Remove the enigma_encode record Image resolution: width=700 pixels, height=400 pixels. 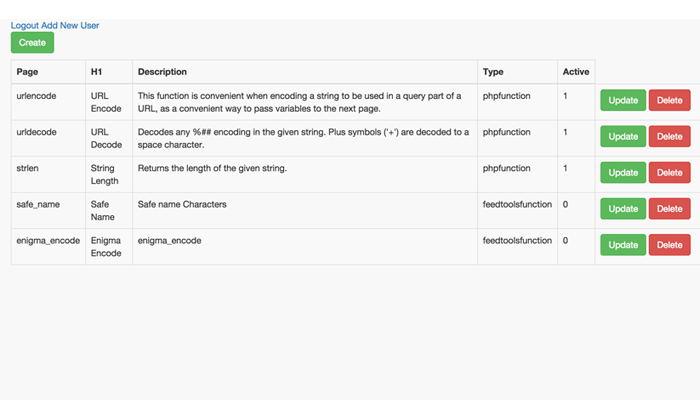[669, 244]
